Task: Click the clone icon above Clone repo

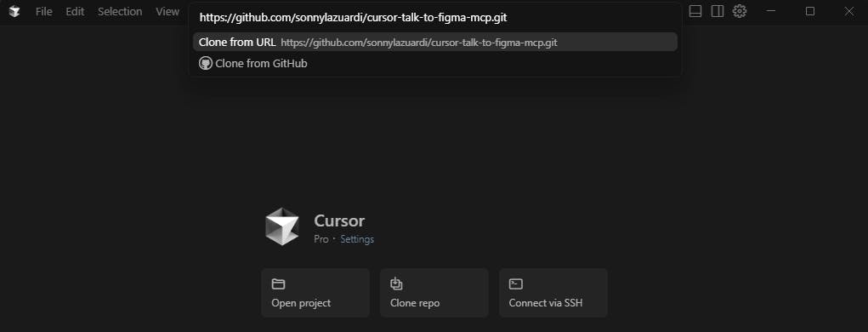Action: click(x=396, y=283)
